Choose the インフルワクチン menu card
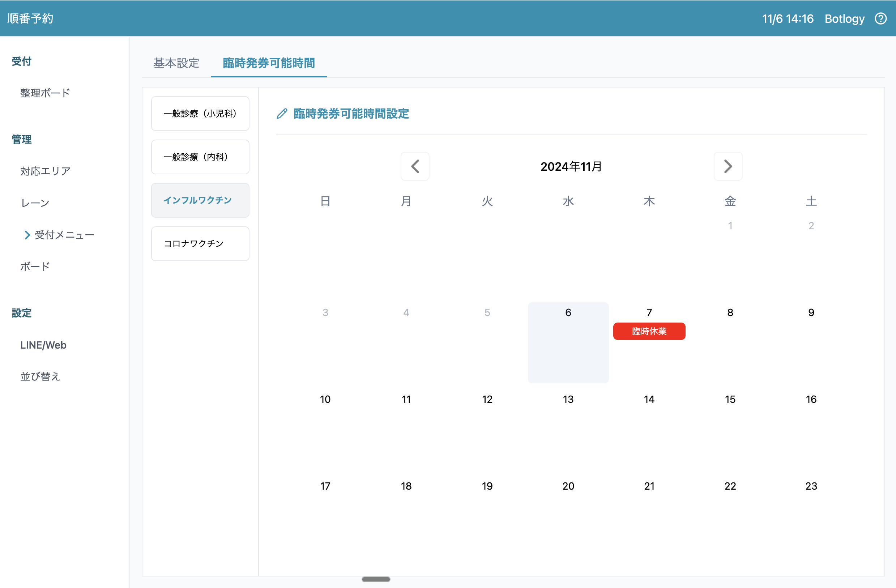The image size is (896, 588). (200, 200)
